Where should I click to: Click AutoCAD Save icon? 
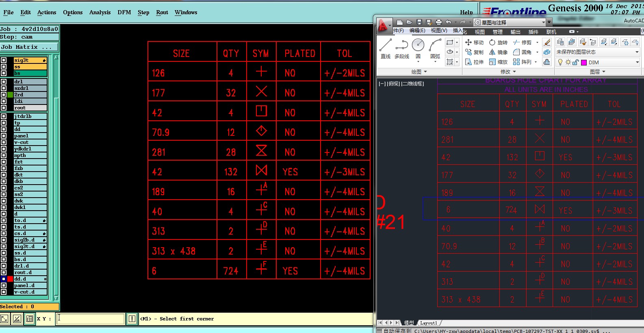pos(419,22)
